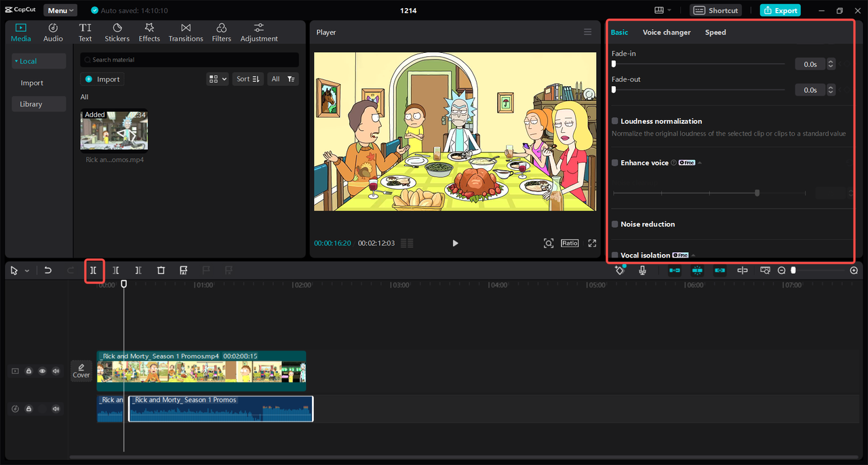This screenshot has height=465, width=868.
Task: Select the pointer selection tool
Action: (x=14, y=270)
